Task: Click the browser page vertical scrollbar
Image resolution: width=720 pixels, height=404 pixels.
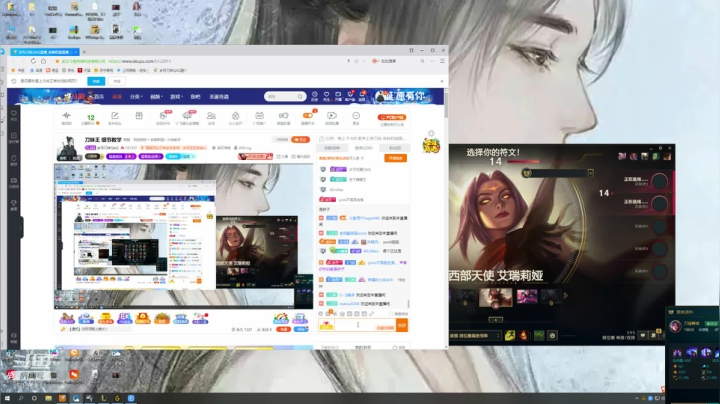Action: [446, 104]
